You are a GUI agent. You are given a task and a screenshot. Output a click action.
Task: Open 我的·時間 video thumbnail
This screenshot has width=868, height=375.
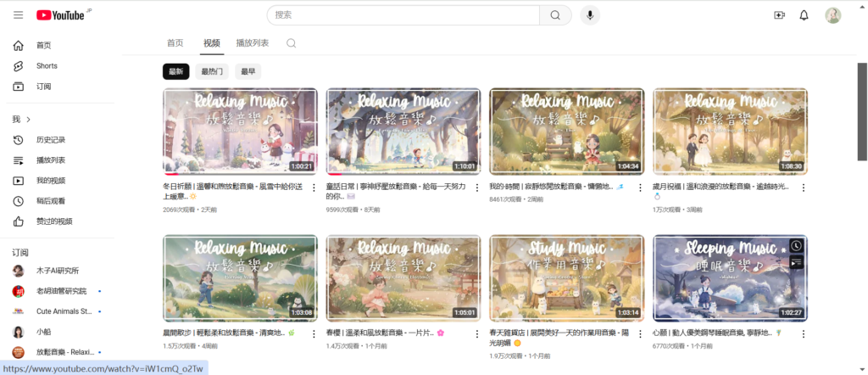(x=567, y=132)
